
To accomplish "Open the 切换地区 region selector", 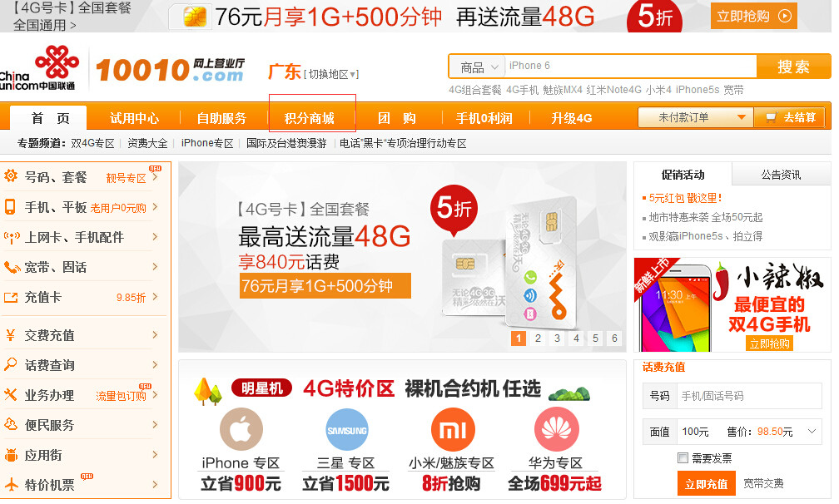I will [x=332, y=74].
